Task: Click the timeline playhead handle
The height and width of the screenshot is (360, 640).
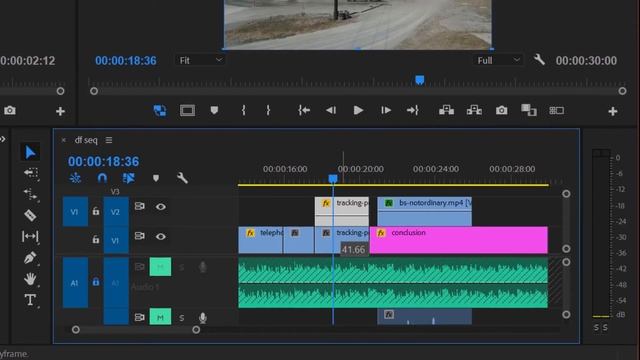Action: [x=333, y=179]
